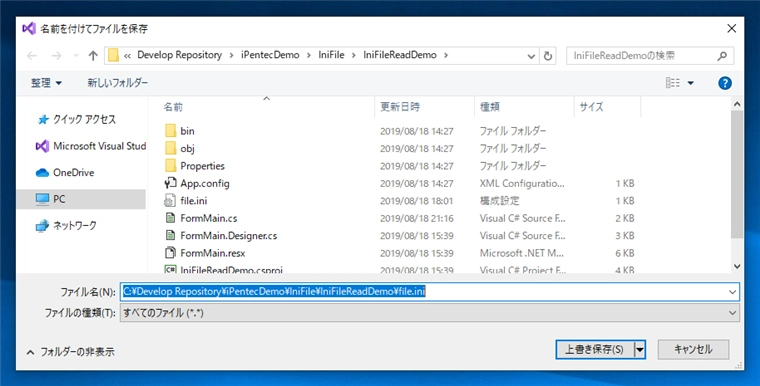Viewport: 760px width, 386px height.
Task: Go forward with the right arrow
Action: pos(56,56)
